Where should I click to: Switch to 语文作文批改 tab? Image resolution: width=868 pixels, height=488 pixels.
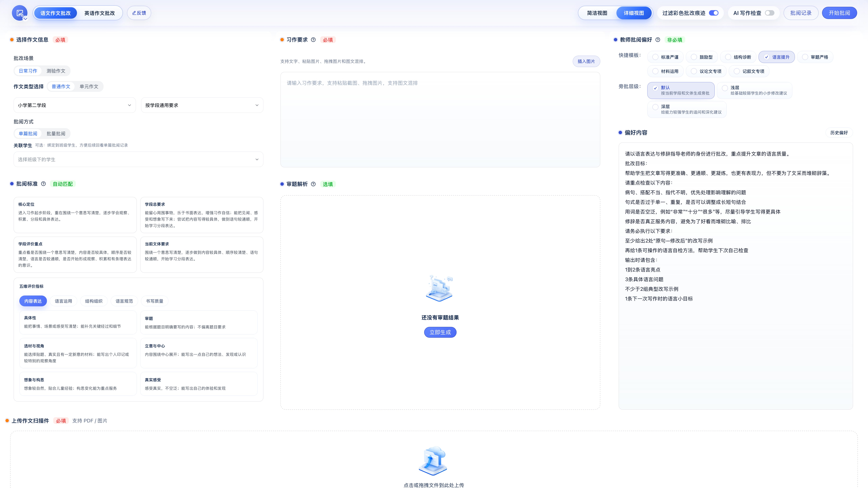[x=56, y=13]
